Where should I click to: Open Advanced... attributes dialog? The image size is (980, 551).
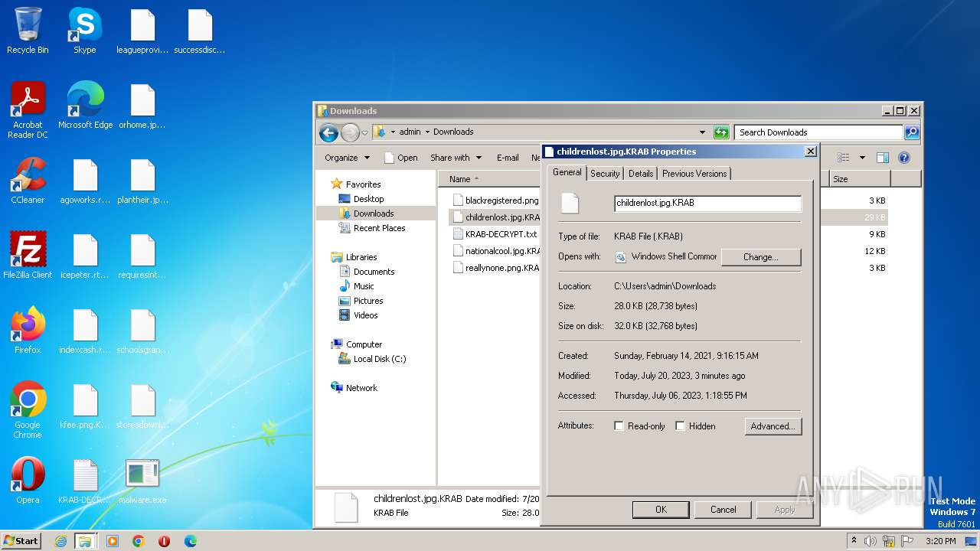pos(773,426)
